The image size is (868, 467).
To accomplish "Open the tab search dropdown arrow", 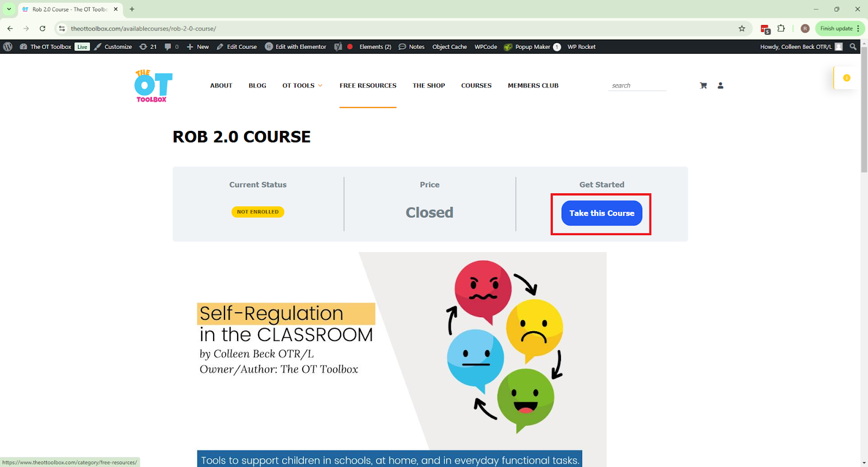I will point(9,9).
